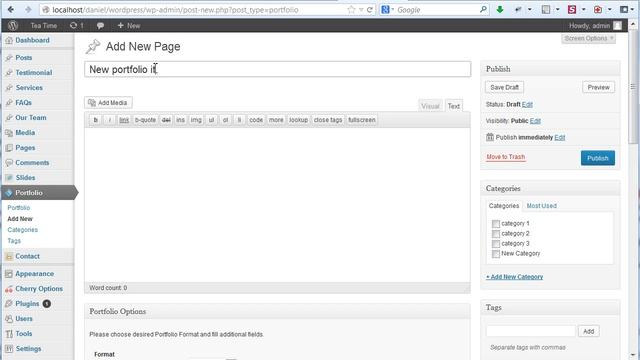
Task: Expand the Screen Options dropdown
Action: pyautogui.click(x=589, y=38)
